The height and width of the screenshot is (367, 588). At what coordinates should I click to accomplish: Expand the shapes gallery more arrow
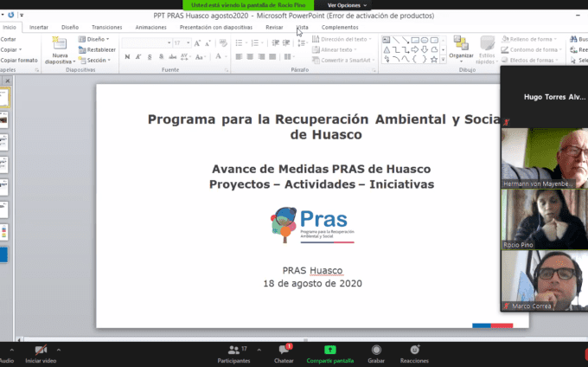[x=444, y=59]
